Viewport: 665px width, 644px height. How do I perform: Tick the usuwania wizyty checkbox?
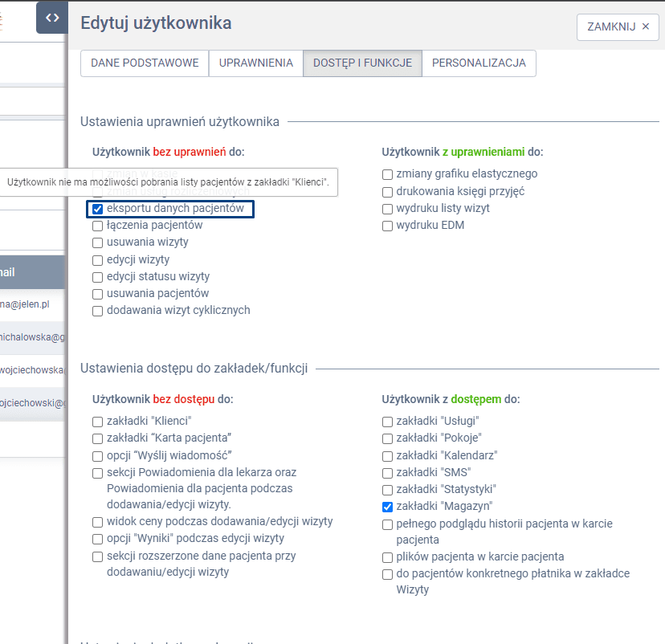tap(98, 243)
